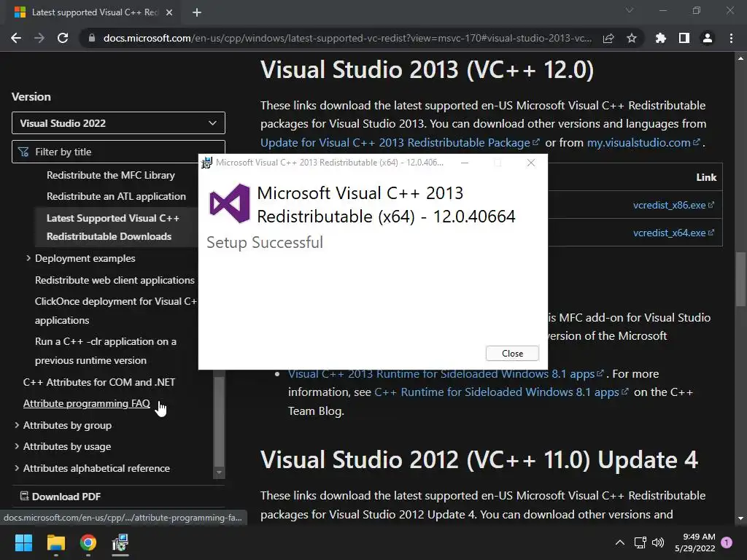Open Chrome from the taskbar

click(x=88, y=542)
